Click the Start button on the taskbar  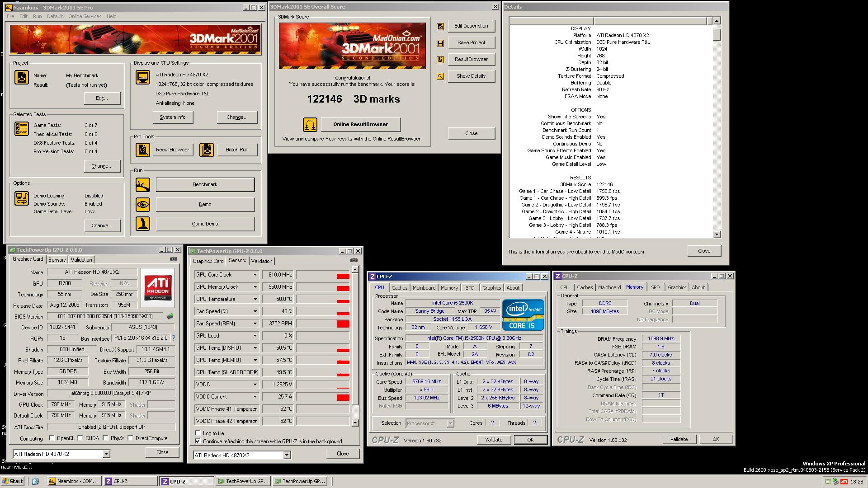coord(12,481)
